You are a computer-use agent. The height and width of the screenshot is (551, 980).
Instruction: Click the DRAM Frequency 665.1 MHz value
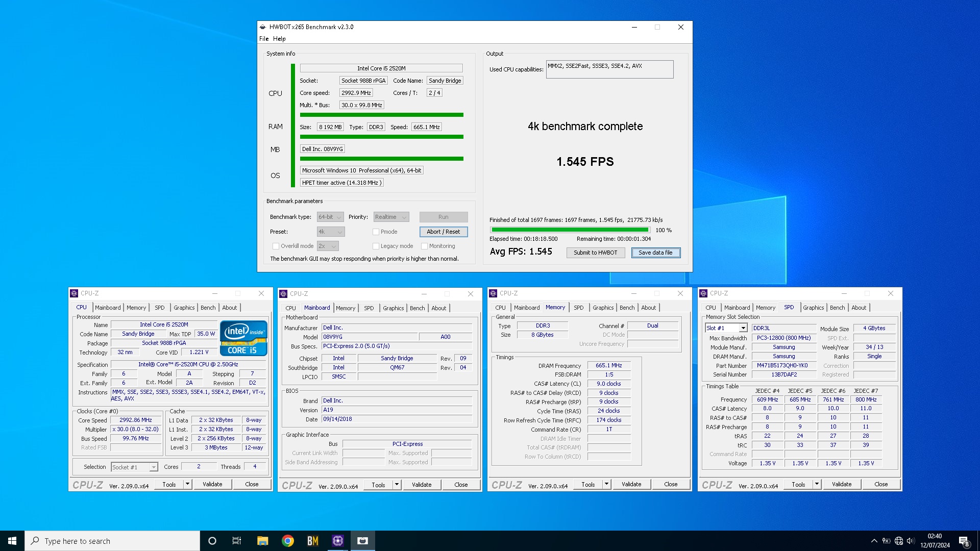coord(609,365)
